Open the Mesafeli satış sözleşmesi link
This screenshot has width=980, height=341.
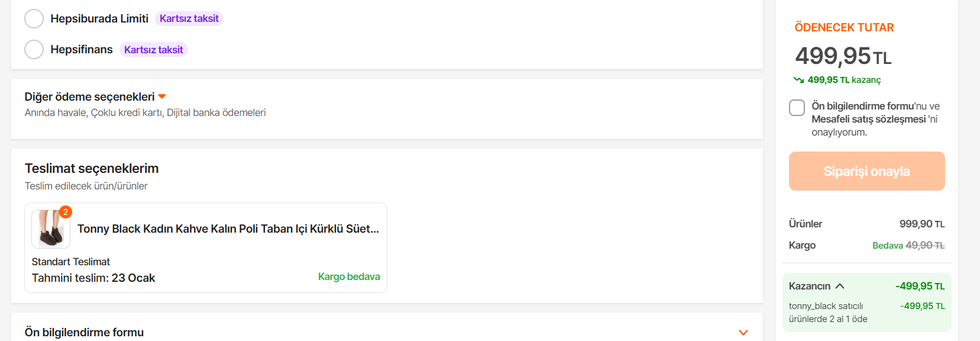[x=868, y=119]
